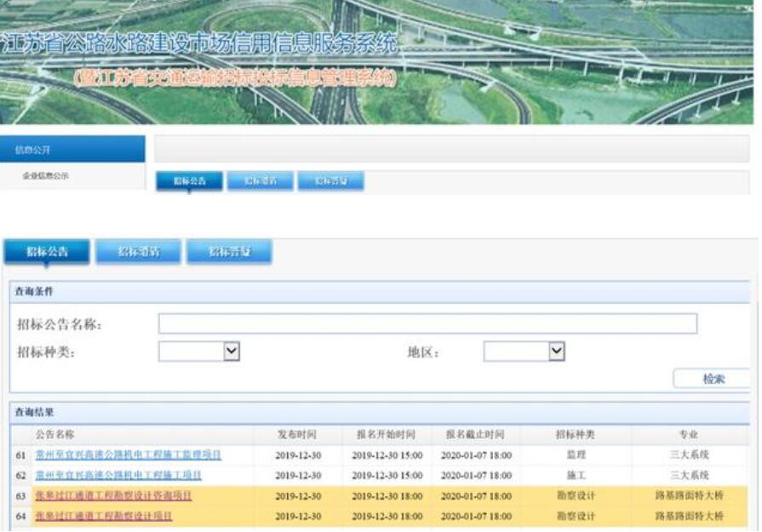
Task: Open the 信息公开 sidebar section
Action: 72,149
